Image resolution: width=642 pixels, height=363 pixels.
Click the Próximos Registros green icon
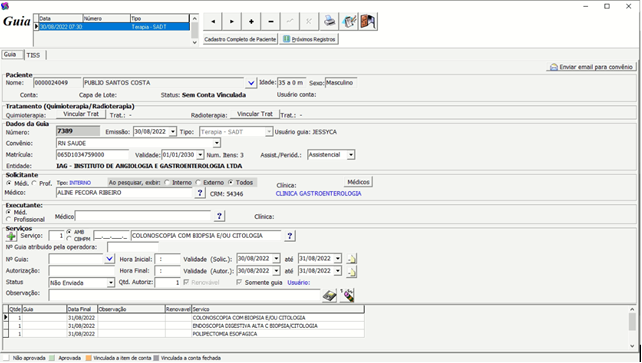(287, 39)
